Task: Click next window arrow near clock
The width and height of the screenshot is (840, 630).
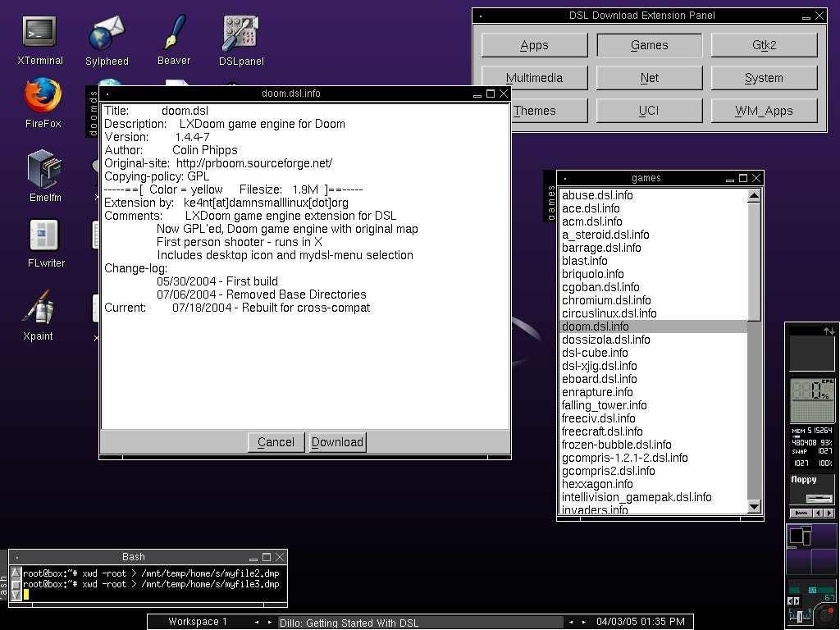Action: [584, 622]
